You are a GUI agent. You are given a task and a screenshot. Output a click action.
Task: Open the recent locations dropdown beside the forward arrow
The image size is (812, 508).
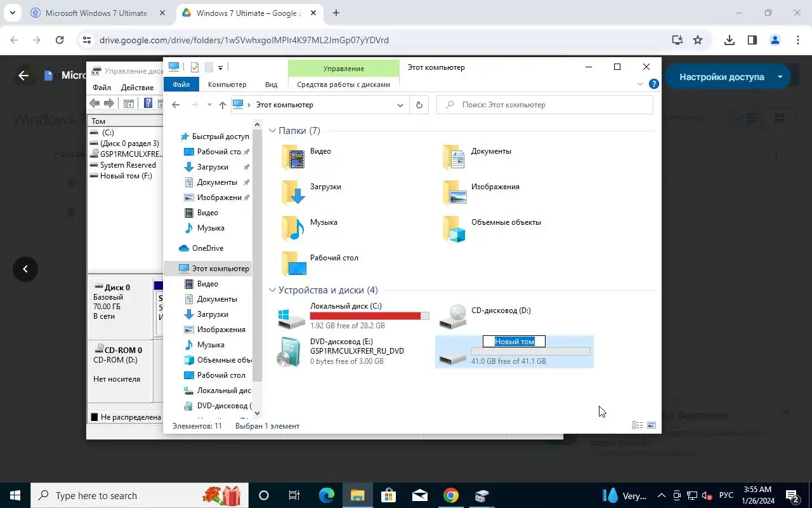[x=209, y=105]
